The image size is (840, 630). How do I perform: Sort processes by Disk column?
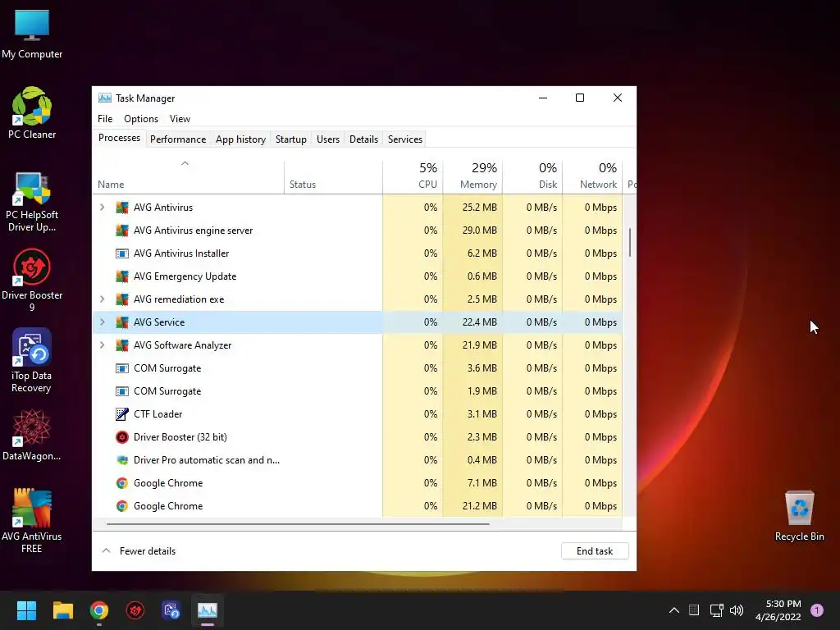[x=532, y=177]
